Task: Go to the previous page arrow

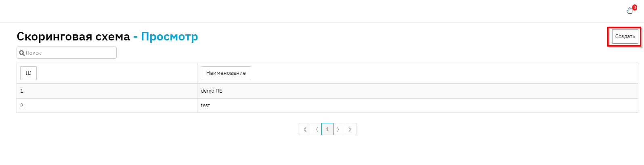Action: (x=316, y=129)
